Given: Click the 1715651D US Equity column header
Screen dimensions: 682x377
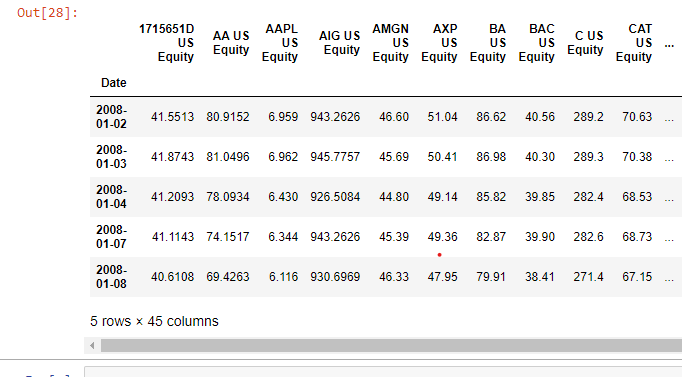Looking at the screenshot, I should click(x=166, y=43).
